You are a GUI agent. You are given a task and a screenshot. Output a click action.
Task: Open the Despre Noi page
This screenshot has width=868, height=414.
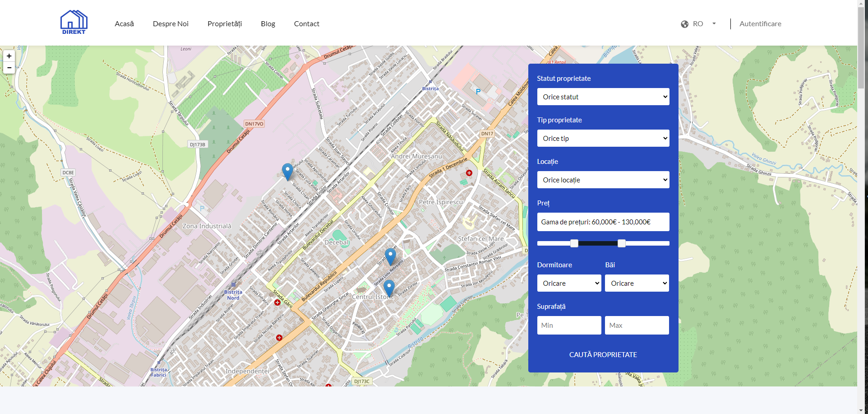click(171, 24)
